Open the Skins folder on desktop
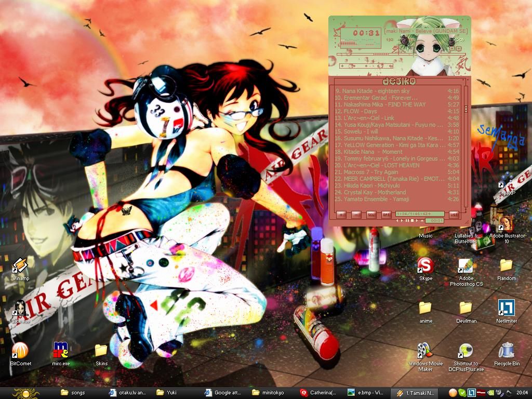The image size is (532, 399). (101, 354)
